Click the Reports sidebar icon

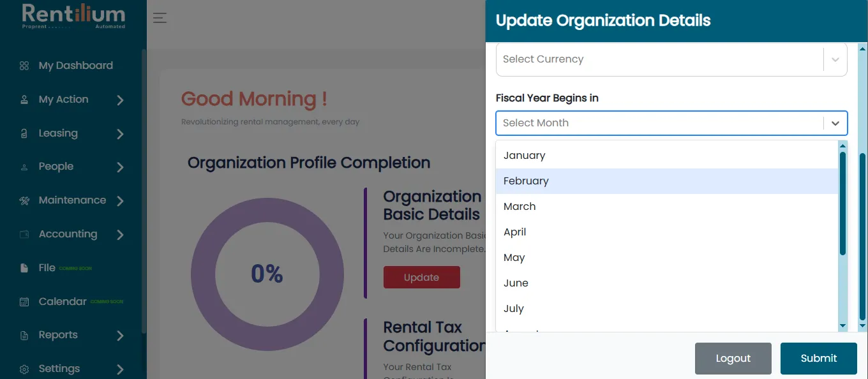point(24,335)
